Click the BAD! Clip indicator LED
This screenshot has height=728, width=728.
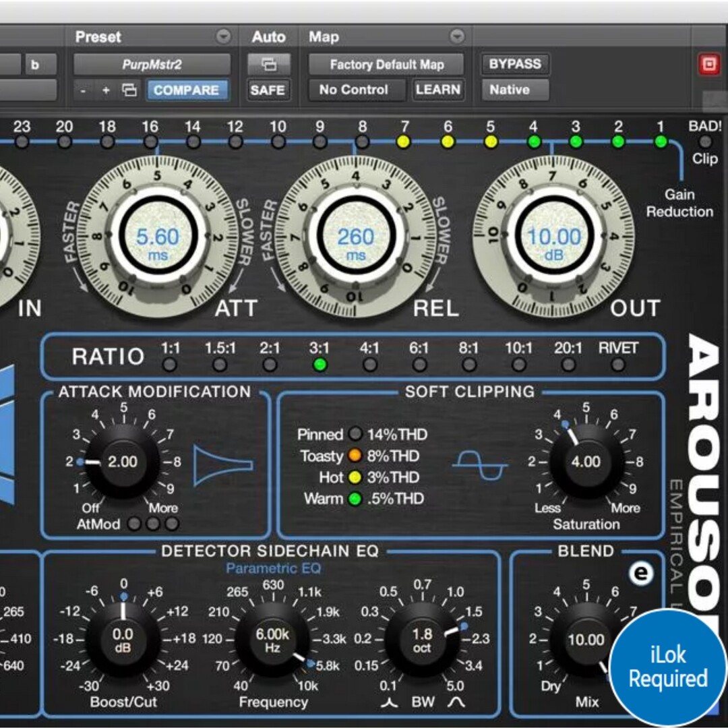[705, 142]
